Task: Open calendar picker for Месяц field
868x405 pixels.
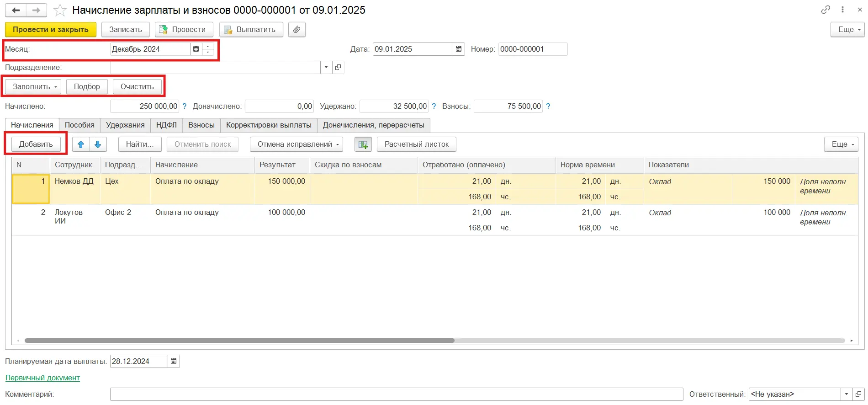Action: [196, 49]
